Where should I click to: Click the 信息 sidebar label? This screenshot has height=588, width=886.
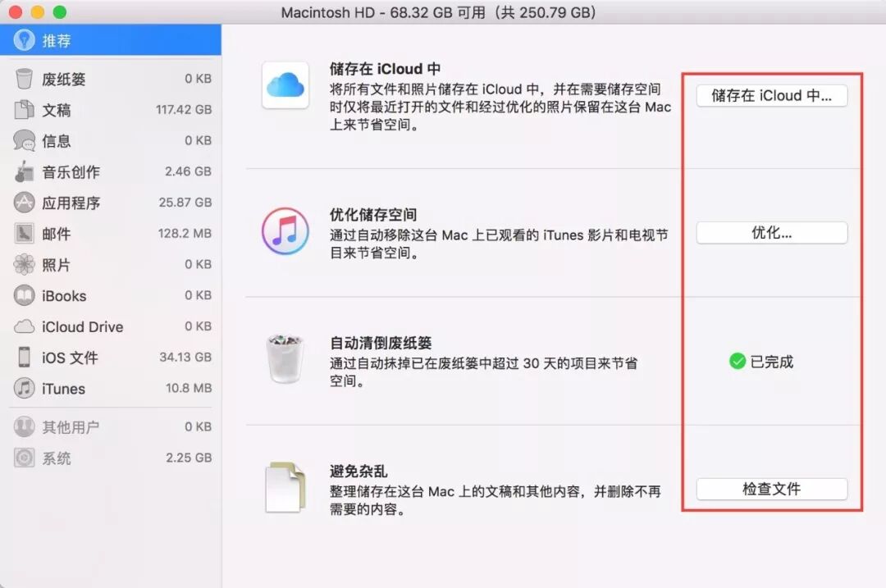pyautogui.click(x=56, y=141)
